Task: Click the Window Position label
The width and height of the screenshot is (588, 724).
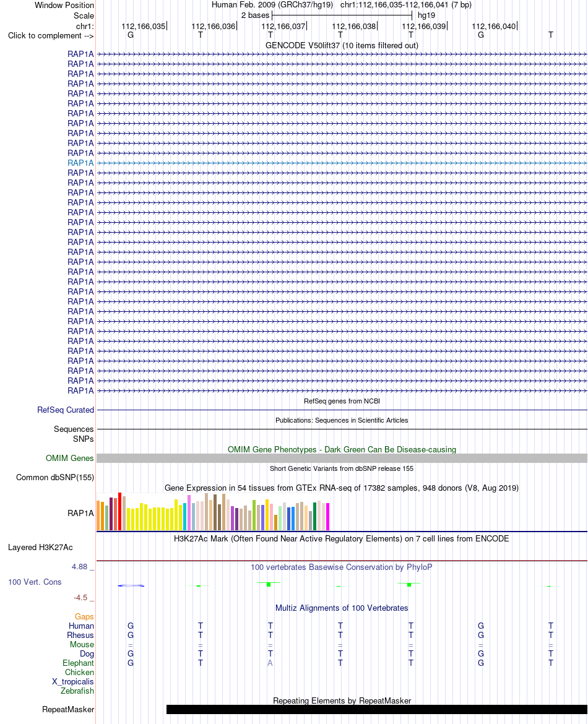Action: pos(64,6)
